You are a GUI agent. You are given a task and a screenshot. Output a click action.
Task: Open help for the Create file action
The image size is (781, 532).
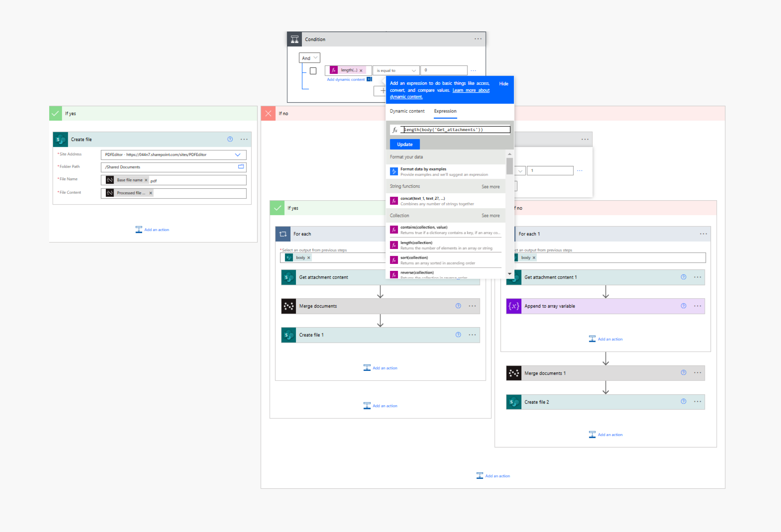pos(230,139)
